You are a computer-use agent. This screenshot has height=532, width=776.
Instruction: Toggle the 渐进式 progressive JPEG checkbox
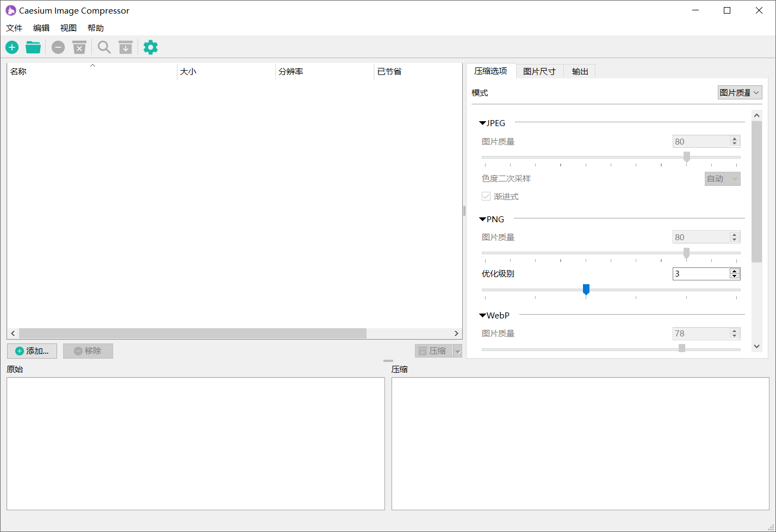click(486, 196)
